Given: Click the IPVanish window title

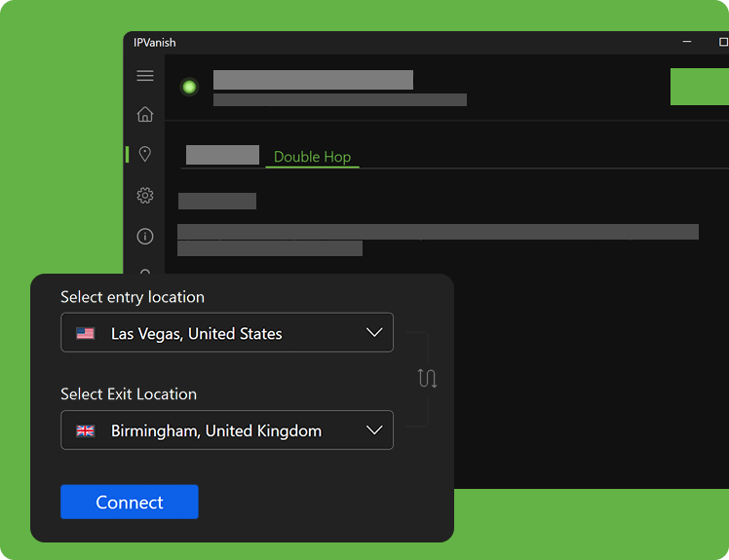Looking at the screenshot, I should (x=155, y=43).
